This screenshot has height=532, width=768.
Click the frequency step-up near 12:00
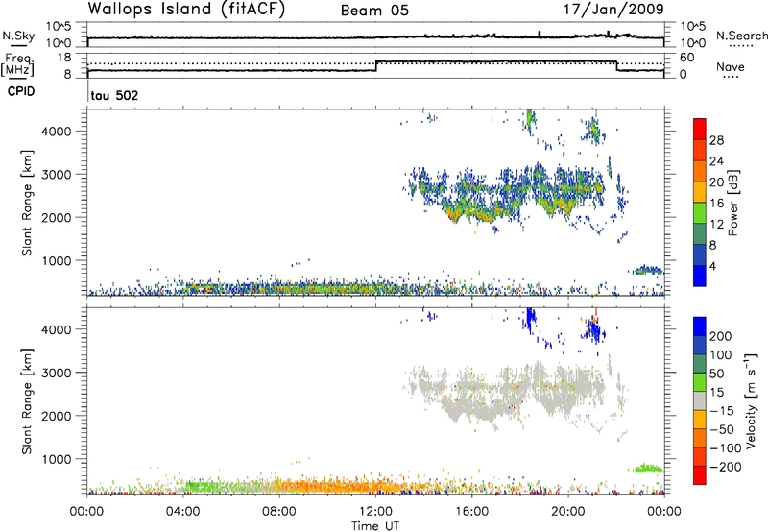click(x=376, y=65)
